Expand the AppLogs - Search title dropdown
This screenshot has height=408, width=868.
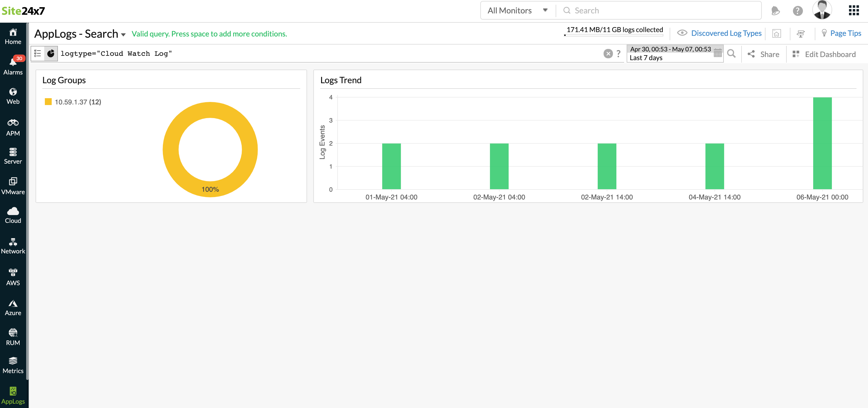123,34
